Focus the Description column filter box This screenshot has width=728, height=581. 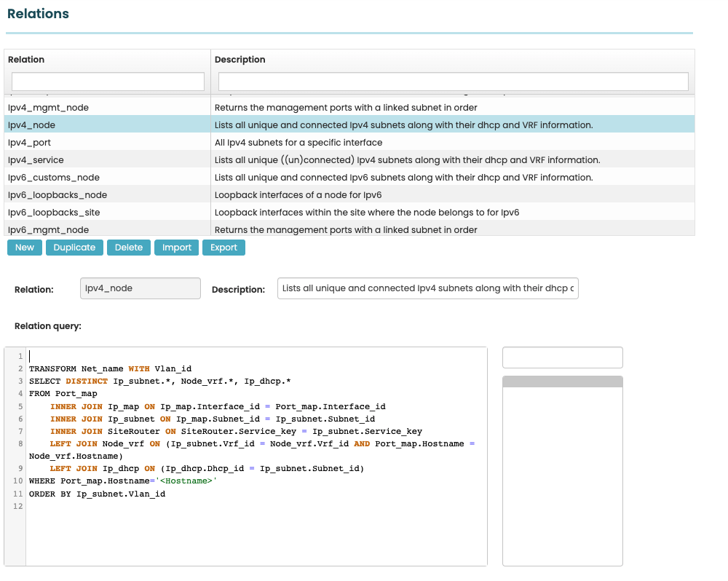click(x=453, y=82)
